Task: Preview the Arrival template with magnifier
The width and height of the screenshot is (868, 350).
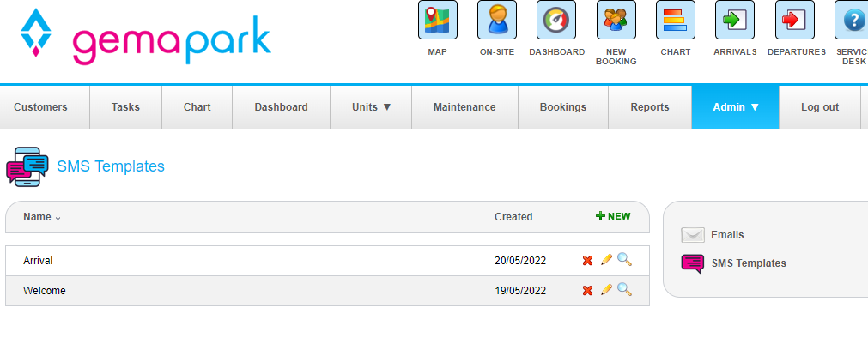Action: pyautogui.click(x=624, y=260)
